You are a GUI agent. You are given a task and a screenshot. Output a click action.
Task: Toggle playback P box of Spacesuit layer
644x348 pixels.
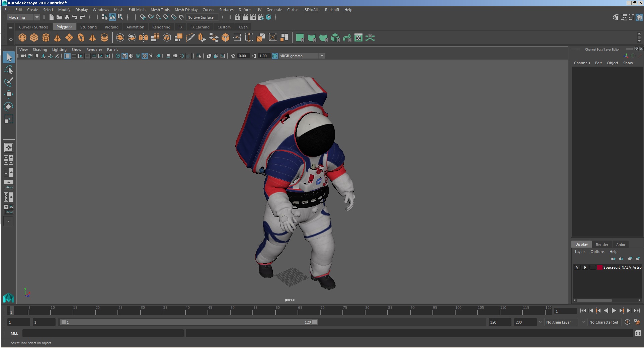(585, 267)
